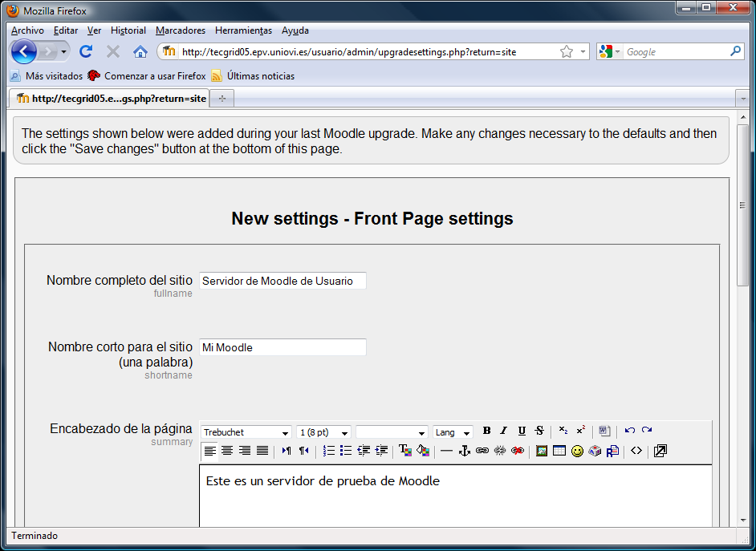Click the Nombre corto shortname field
This screenshot has height=551, width=756.
pyautogui.click(x=282, y=347)
